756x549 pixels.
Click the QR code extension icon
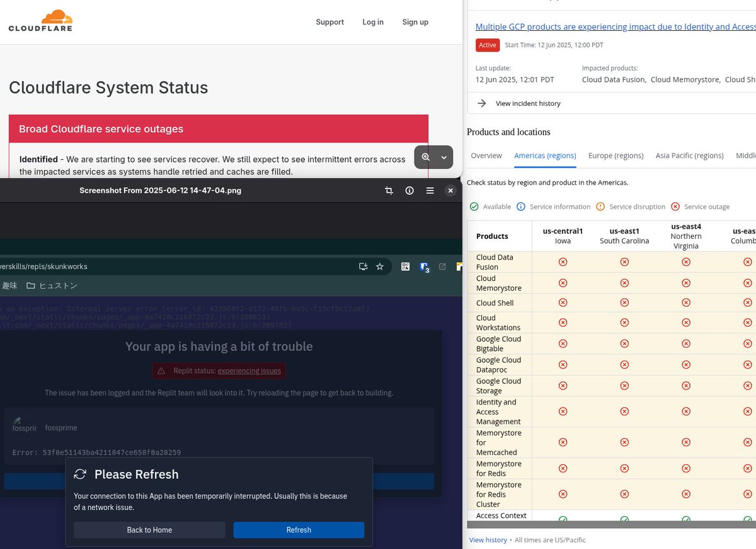pos(406,267)
